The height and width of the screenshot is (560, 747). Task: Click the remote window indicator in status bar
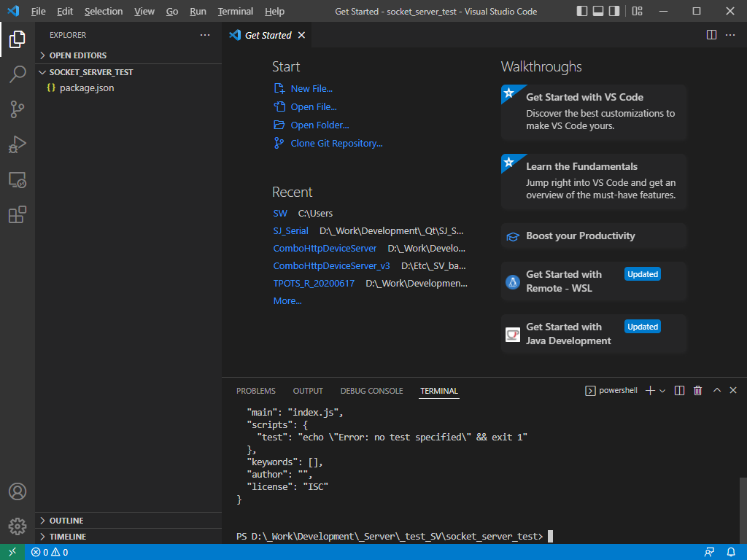[12, 552]
